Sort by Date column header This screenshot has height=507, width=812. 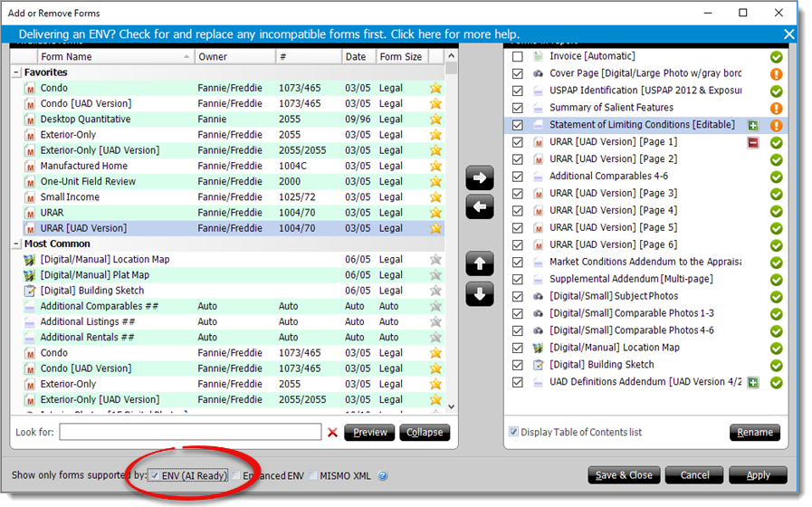(358, 56)
